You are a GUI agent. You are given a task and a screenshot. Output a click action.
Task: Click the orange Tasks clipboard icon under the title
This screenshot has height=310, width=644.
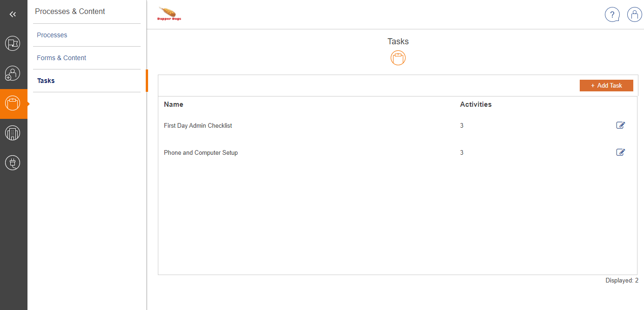398,58
